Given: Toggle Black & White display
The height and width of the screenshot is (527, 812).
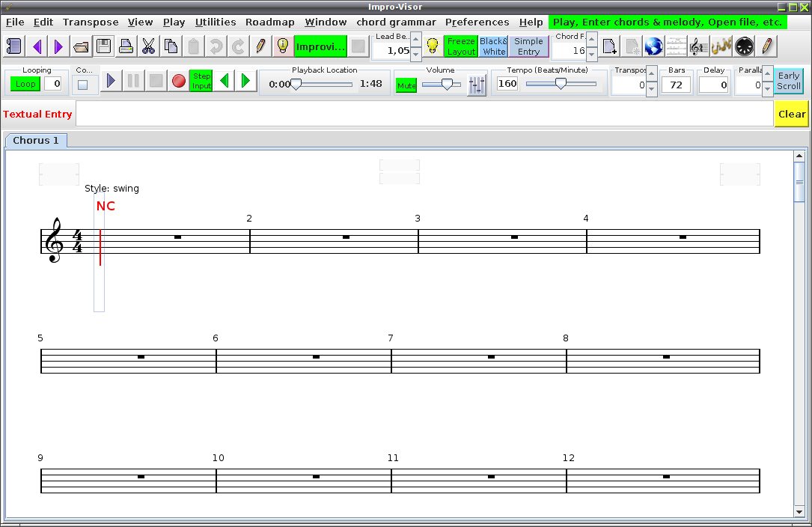Looking at the screenshot, I should pos(493,46).
